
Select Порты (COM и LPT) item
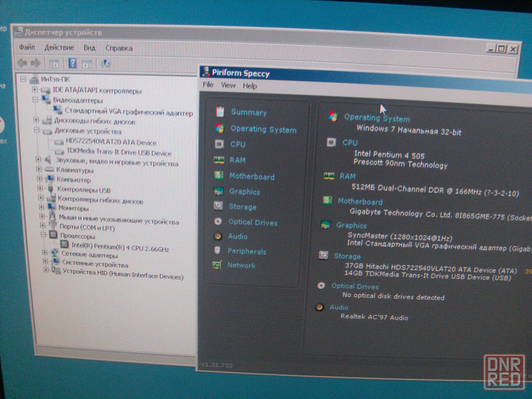(x=87, y=227)
